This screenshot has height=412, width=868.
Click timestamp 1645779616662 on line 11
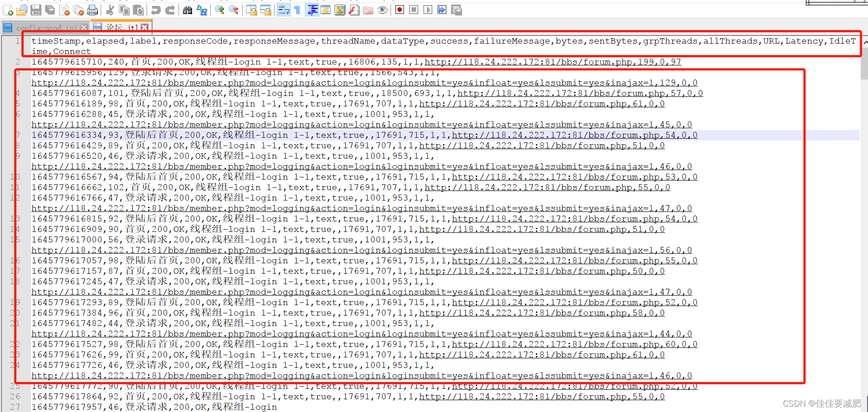pos(67,187)
